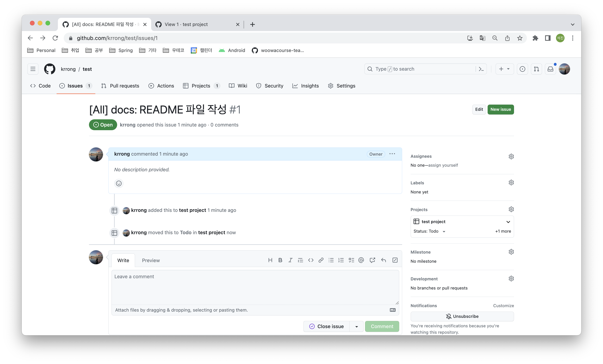
Task: Insert a numbered list in comment toolbar
Action: point(341,260)
